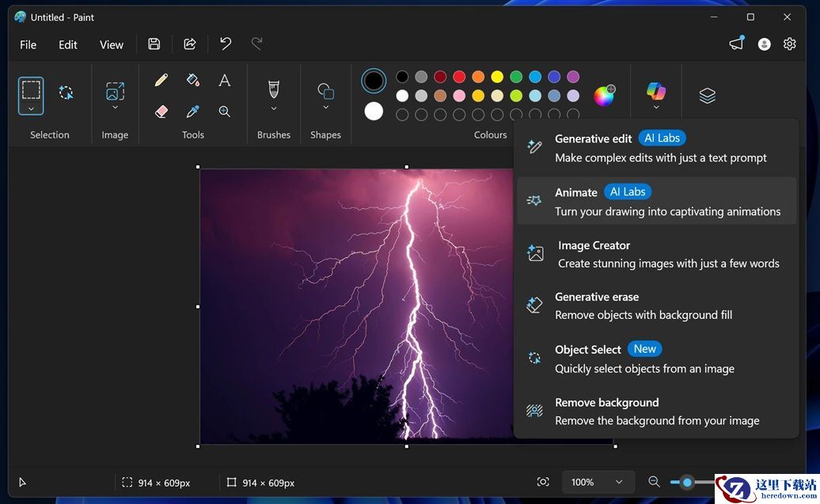820x504 pixels.
Task: Pick the Eraser tool
Action: (161, 112)
